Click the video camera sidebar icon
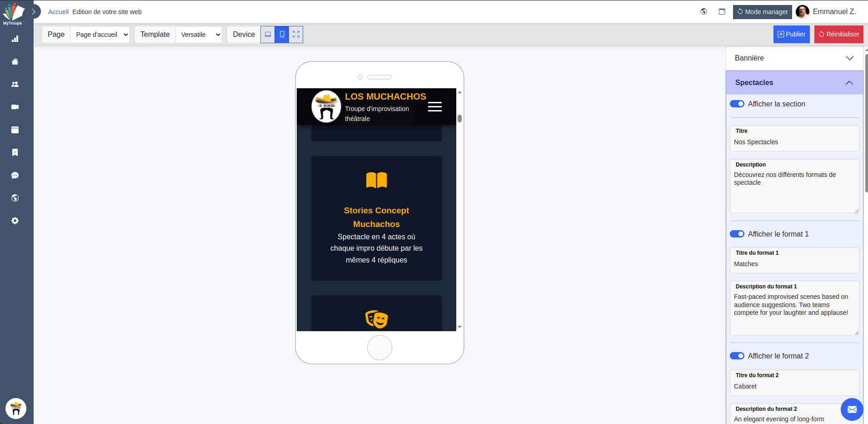 [15, 107]
